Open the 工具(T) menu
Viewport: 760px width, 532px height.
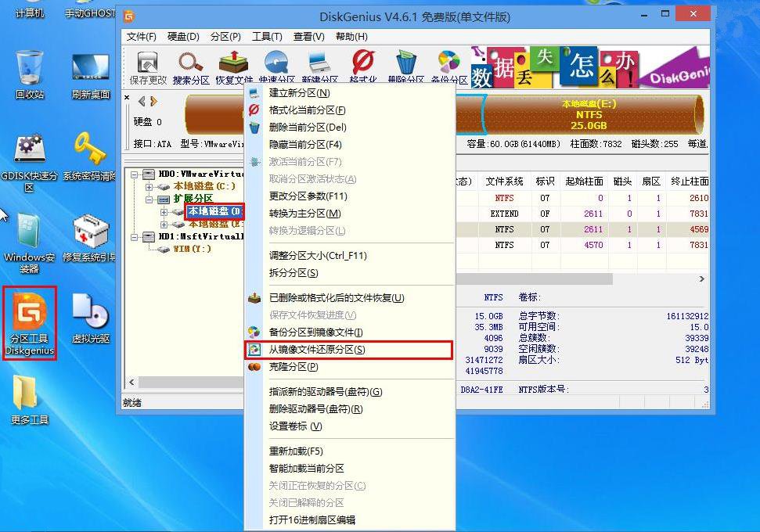pos(267,36)
